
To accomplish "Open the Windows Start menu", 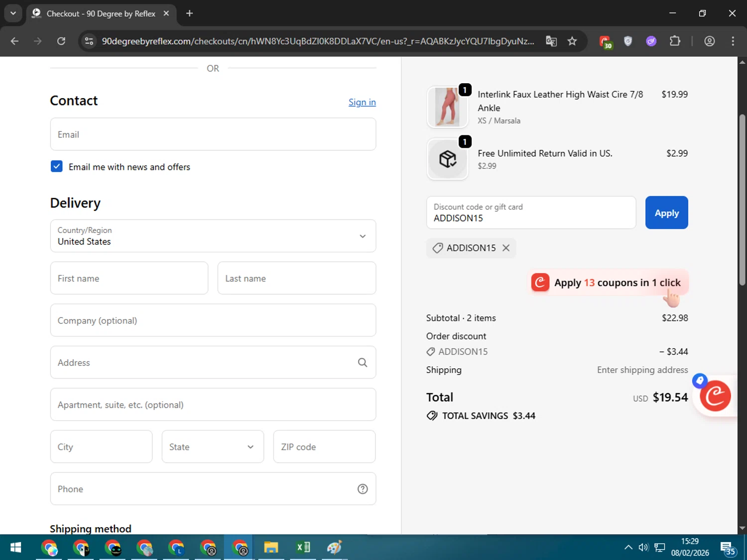I will click(15, 548).
